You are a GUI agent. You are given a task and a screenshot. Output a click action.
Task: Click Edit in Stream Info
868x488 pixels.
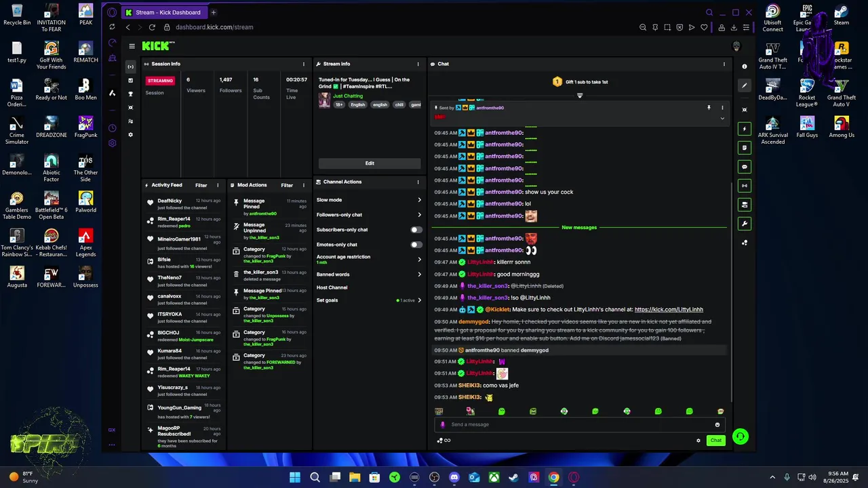point(370,163)
